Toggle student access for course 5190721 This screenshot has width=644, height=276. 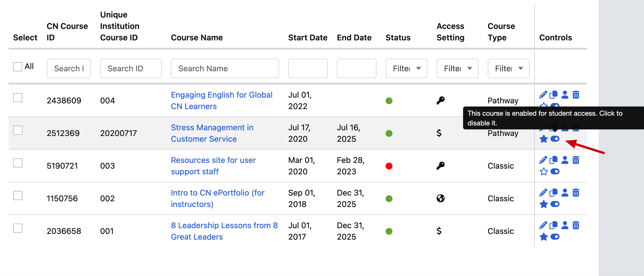pyautogui.click(x=555, y=172)
